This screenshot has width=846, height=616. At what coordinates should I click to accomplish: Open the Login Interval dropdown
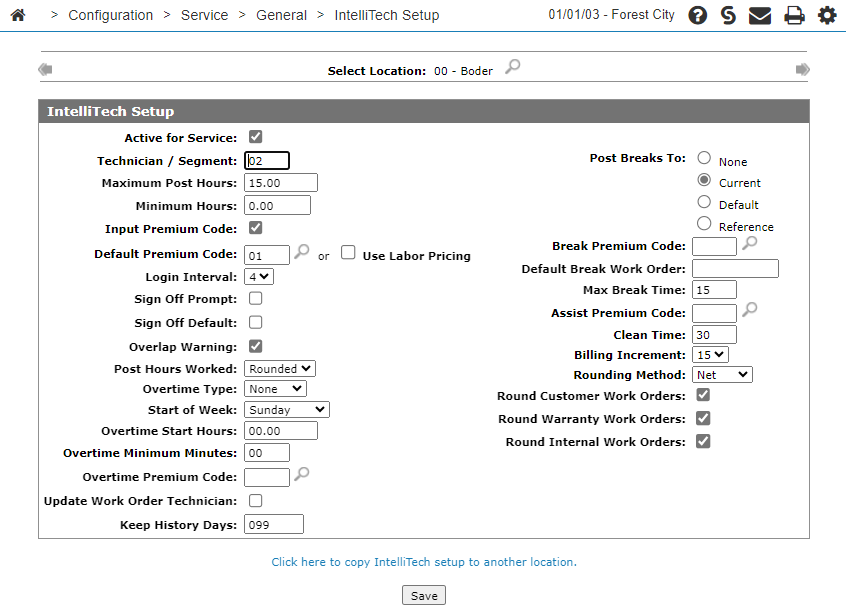pyautogui.click(x=259, y=277)
